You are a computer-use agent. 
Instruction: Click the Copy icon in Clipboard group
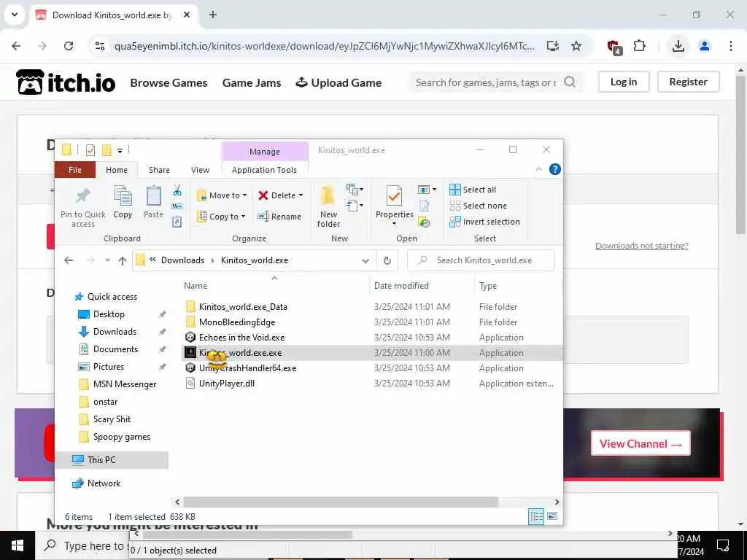click(123, 195)
